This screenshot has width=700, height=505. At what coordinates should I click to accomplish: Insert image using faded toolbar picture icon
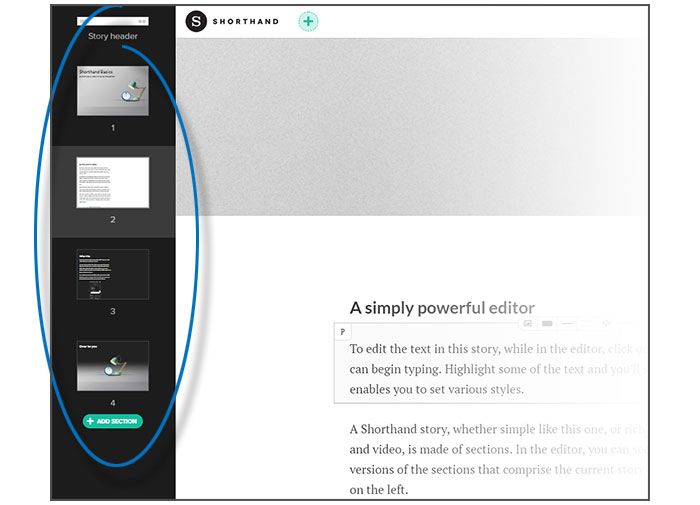528,323
